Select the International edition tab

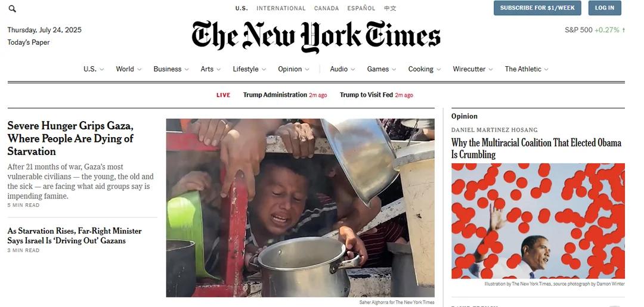(281, 8)
